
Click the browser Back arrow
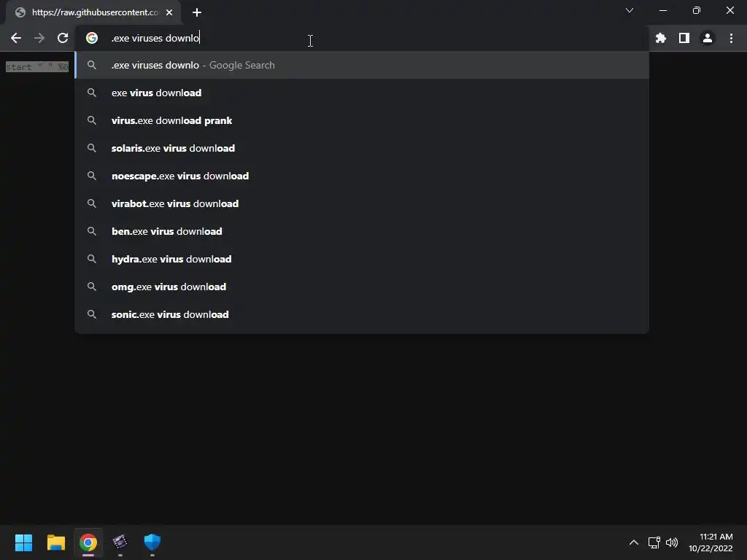point(16,38)
